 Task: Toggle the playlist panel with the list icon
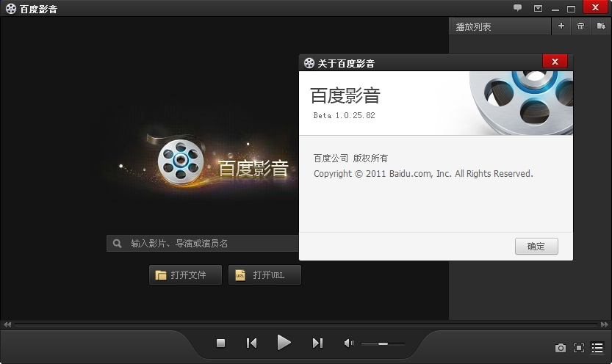click(597, 348)
